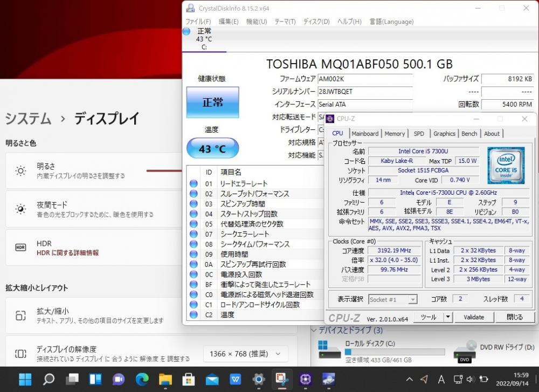Switch to the About tab in CPU-Z
Viewport: 539px width, 392px height.
point(492,133)
